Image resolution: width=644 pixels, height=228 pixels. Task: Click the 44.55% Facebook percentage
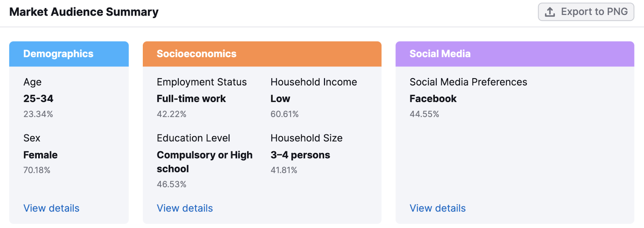pos(424,114)
